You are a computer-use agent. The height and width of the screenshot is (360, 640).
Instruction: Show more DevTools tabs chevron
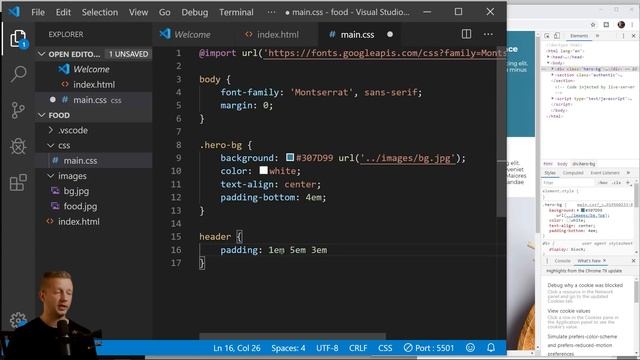click(598, 36)
